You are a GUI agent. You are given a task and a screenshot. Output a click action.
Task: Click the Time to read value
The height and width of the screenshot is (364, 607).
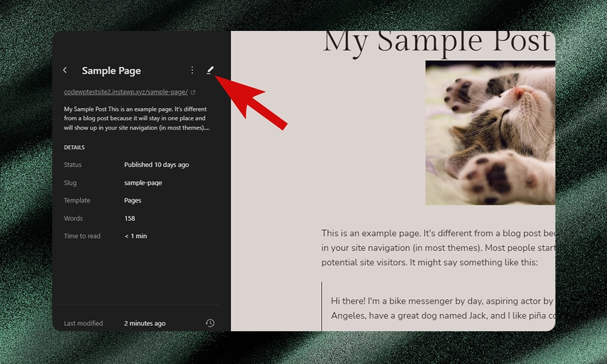(135, 235)
